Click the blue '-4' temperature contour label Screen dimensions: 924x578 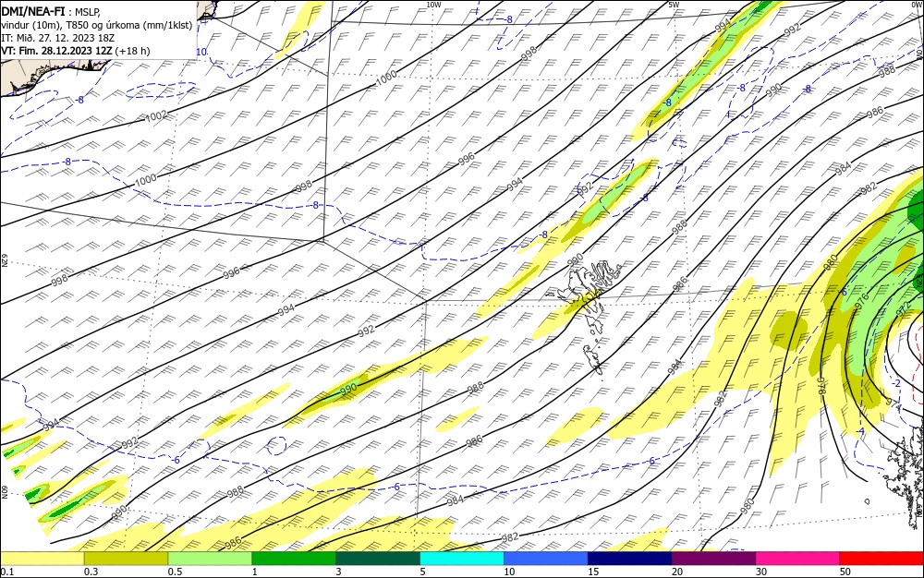(859, 431)
